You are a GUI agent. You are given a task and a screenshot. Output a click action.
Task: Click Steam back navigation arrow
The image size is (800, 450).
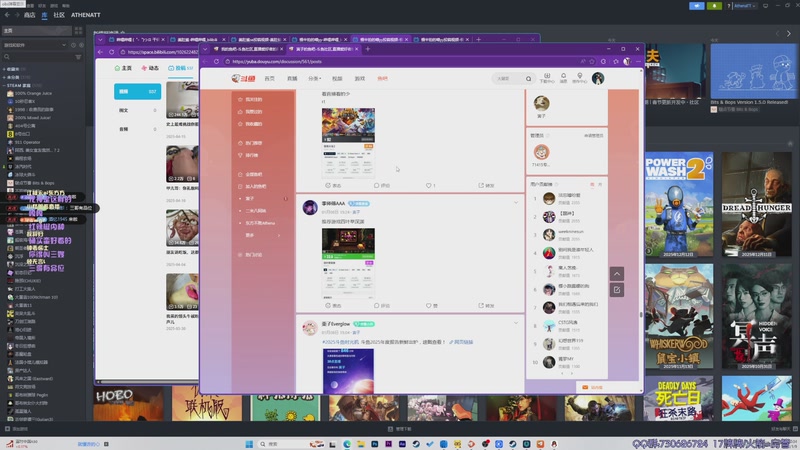click(7, 15)
